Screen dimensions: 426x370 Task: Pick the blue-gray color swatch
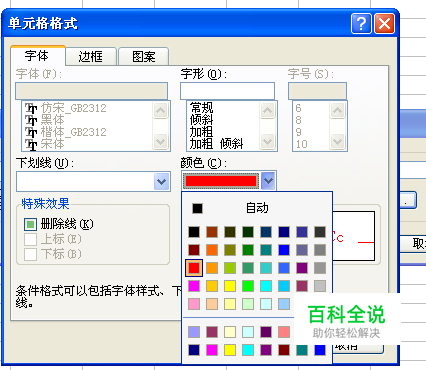coord(302,250)
